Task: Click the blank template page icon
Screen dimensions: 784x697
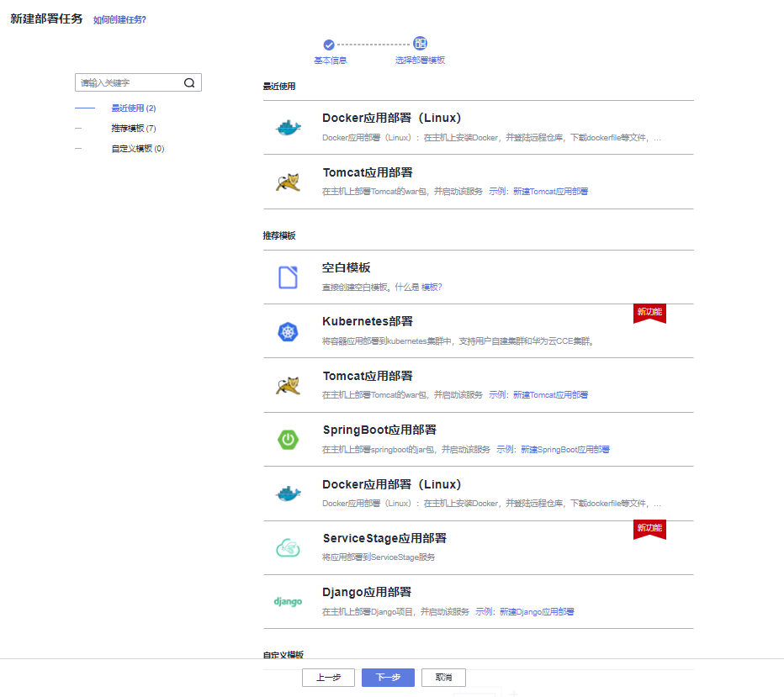Action: pos(288,277)
